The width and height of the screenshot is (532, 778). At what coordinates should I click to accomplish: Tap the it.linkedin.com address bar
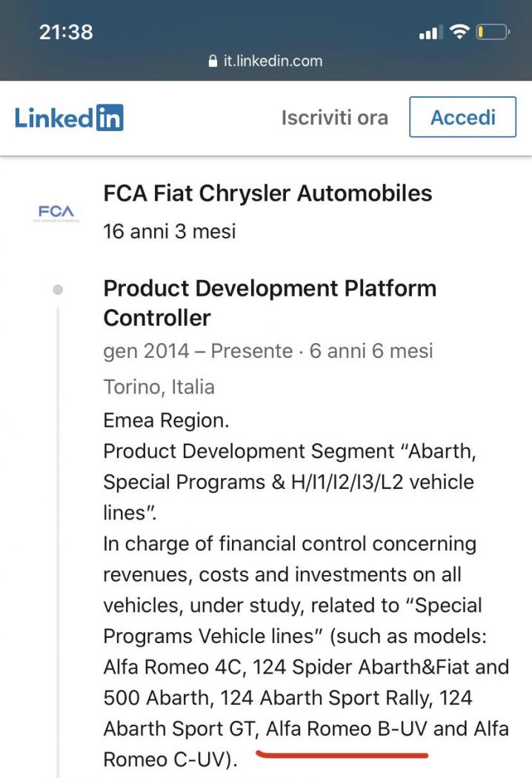click(x=266, y=61)
